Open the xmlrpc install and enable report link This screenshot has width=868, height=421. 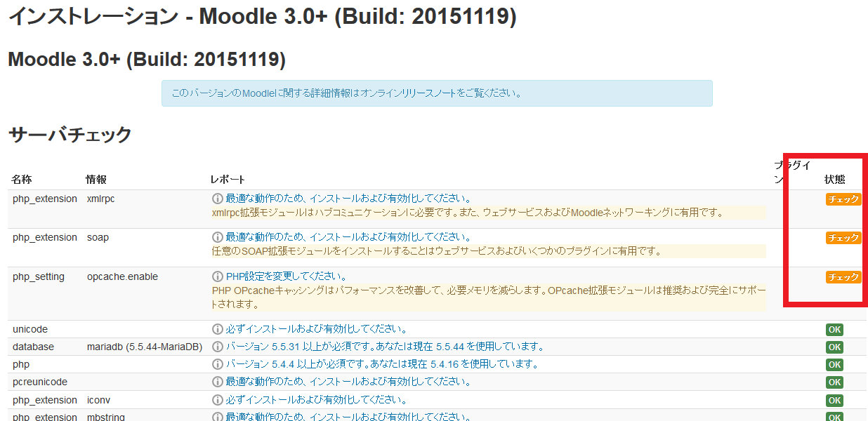[x=348, y=199]
